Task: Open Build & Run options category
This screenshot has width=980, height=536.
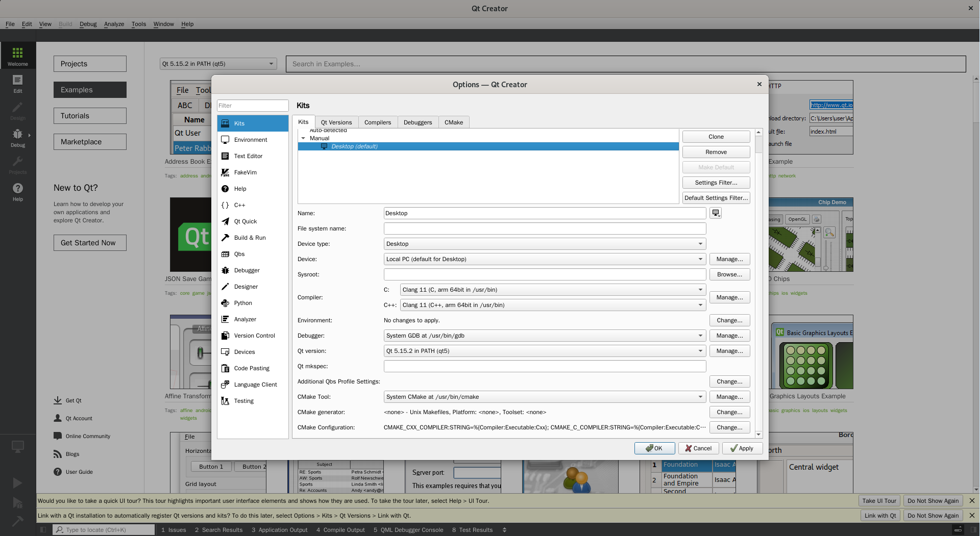Action: tap(253, 238)
